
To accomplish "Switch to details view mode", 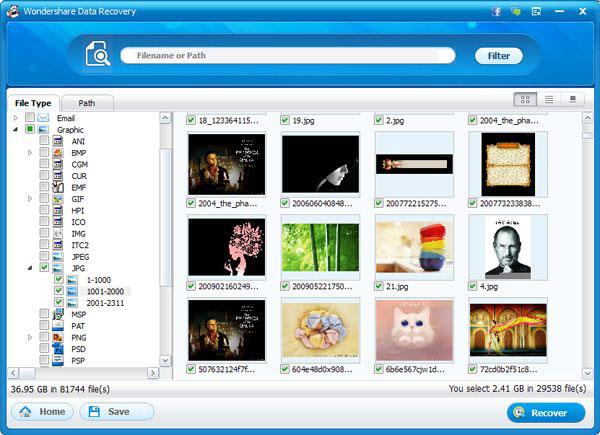I will (573, 99).
